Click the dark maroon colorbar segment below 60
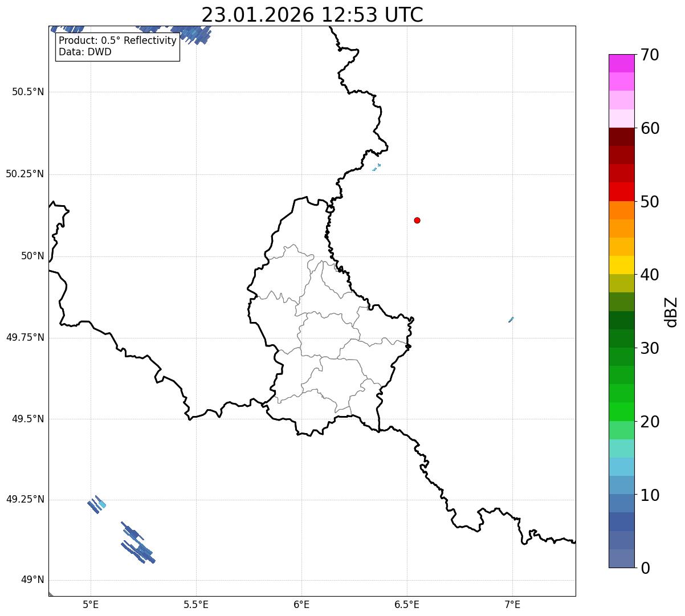The height and width of the screenshot is (616, 685). click(621, 137)
